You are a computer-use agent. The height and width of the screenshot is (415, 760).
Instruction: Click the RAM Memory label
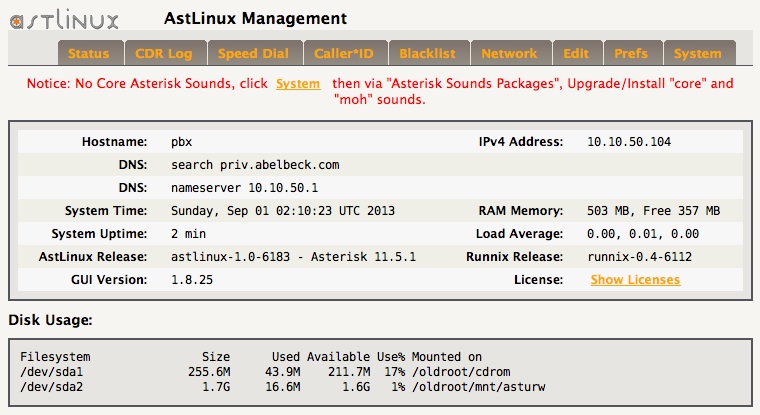(521, 211)
